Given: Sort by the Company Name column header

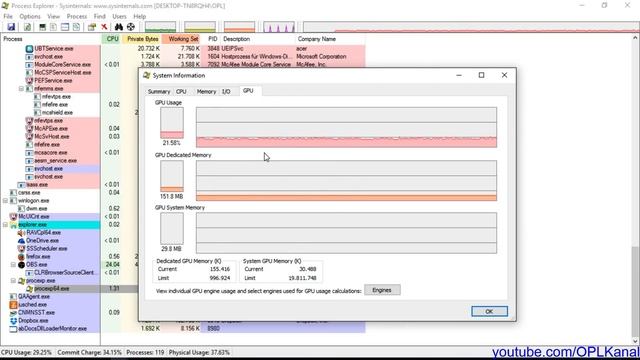Looking at the screenshot, I should [330, 39].
